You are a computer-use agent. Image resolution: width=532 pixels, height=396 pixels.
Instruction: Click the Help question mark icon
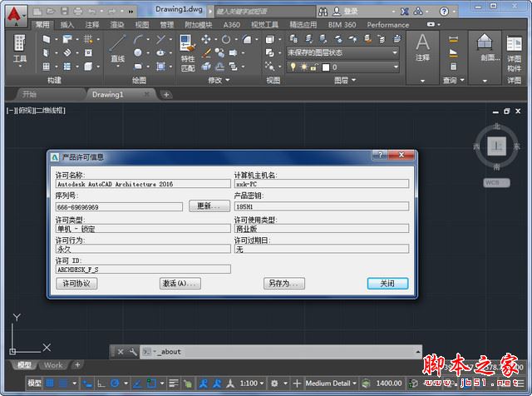click(x=444, y=12)
